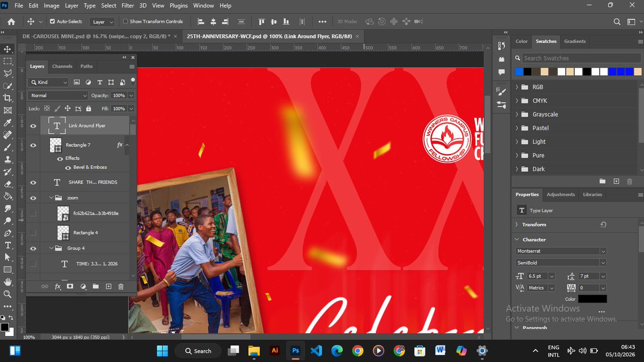Create new swatch in Swatches panel
Viewport: 644px width, 362px height.
(x=617, y=182)
